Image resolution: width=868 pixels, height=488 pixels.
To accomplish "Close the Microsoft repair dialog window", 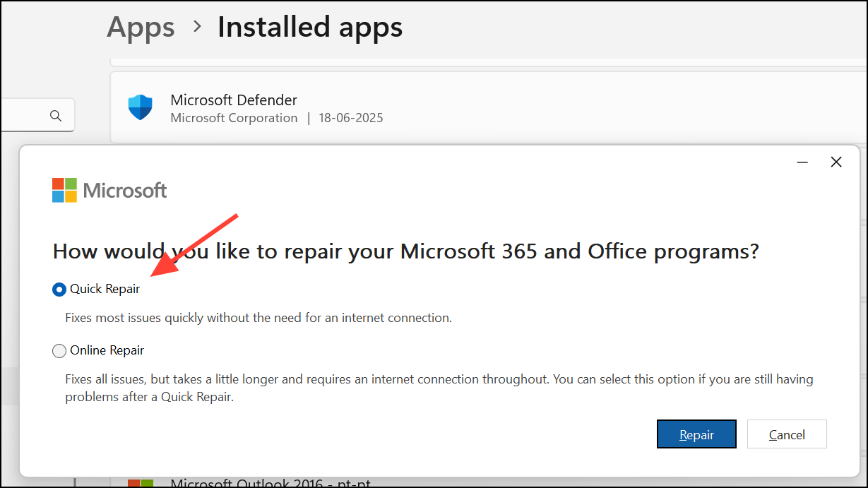I will (x=836, y=162).
